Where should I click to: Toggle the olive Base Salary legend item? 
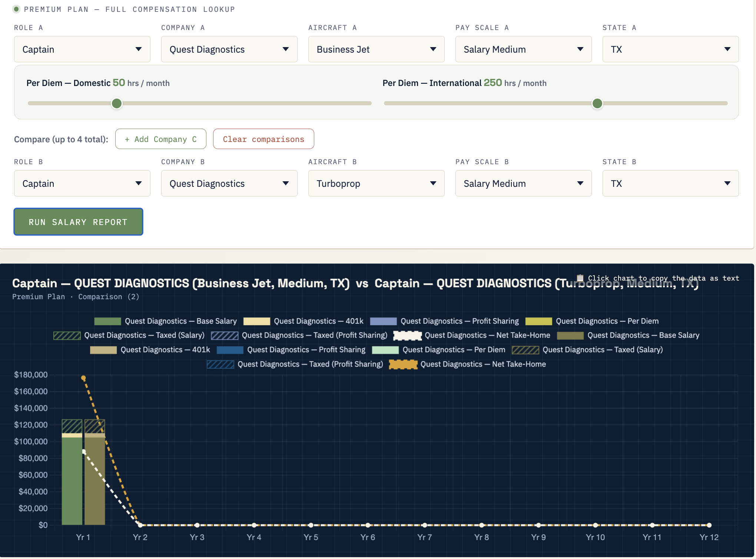click(628, 335)
